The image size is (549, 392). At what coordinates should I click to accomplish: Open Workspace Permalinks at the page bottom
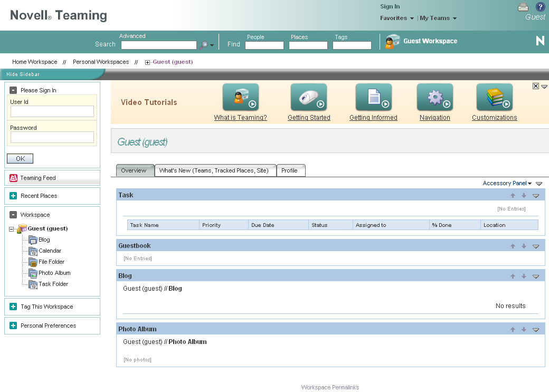[x=330, y=387]
